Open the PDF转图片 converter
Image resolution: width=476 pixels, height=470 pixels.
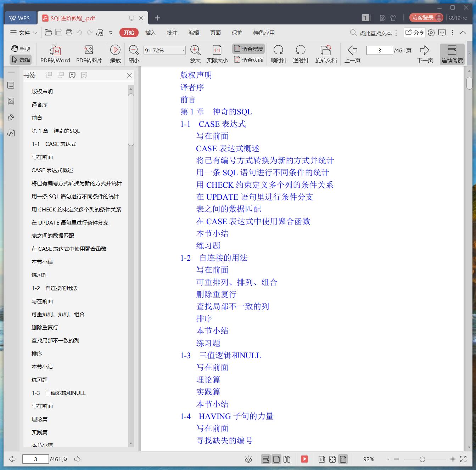[89, 54]
